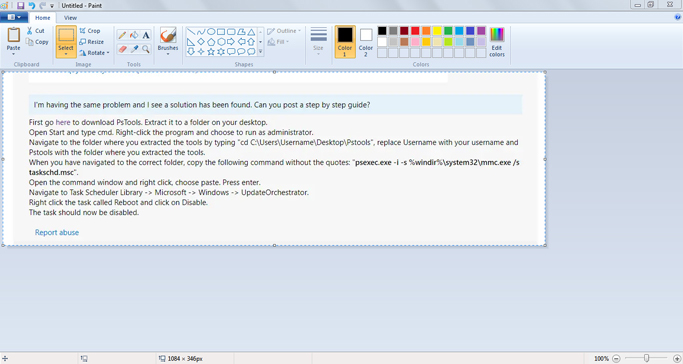Click the 'Report abuse' text in canvas
The height and width of the screenshot is (364, 683).
(x=57, y=233)
